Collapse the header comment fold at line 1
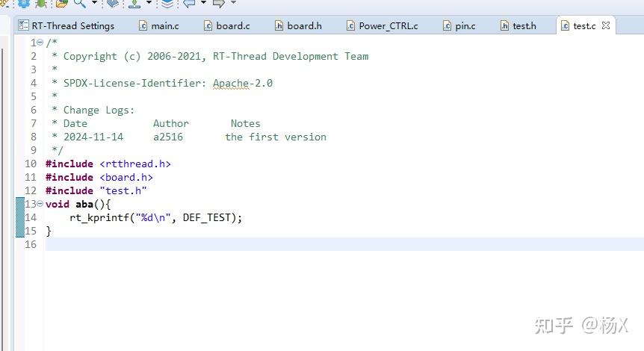644x351 pixels. click(40, 43)
